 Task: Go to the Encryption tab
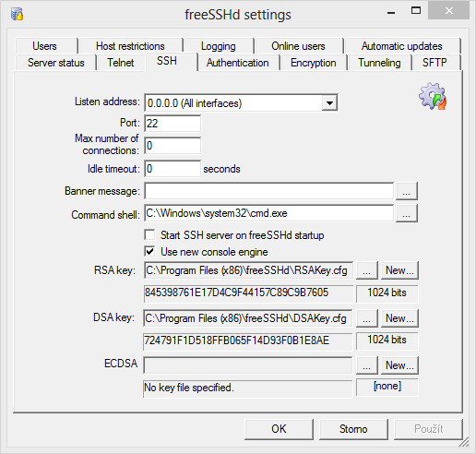click(x=314, y=63)
